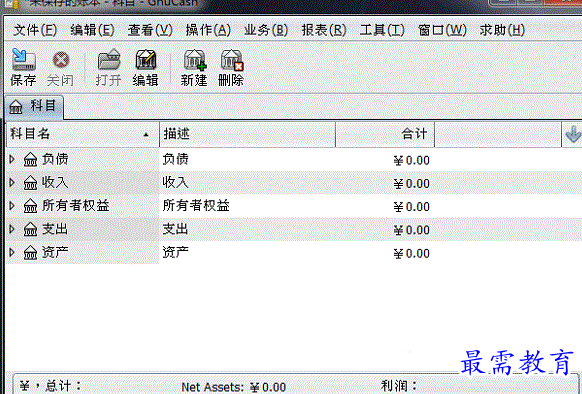Screen dimensions: 582x394
Task: Click the Close (关闭) toolbar icon
Action: pyautogui.click(x=61, y=60)
